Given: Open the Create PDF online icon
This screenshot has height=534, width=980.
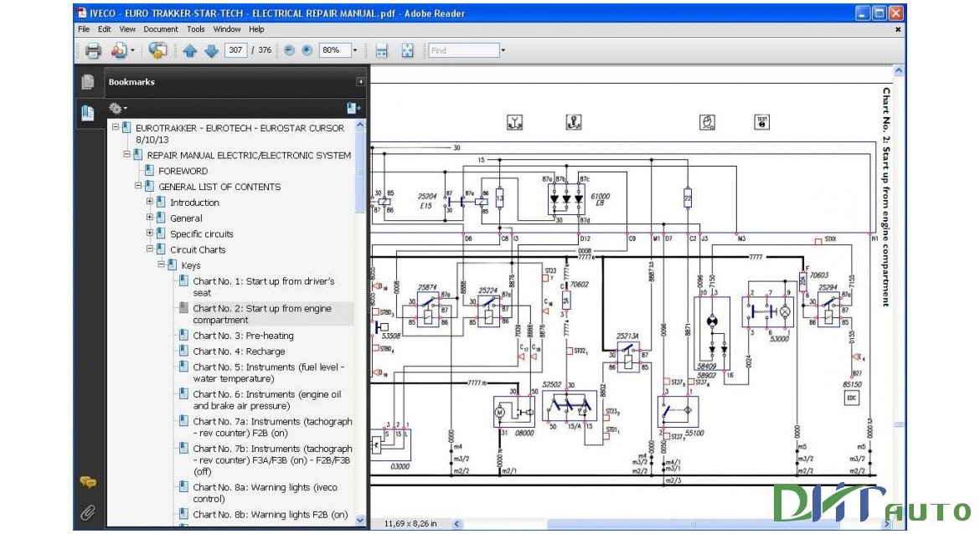Looking at the screenshot, I should (118, 50).
